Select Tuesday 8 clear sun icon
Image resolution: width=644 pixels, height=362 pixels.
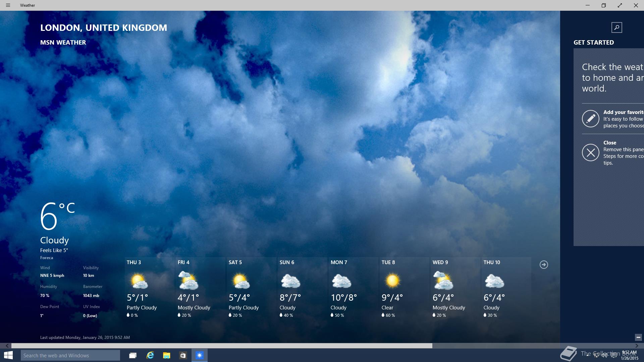pos(392,281)
